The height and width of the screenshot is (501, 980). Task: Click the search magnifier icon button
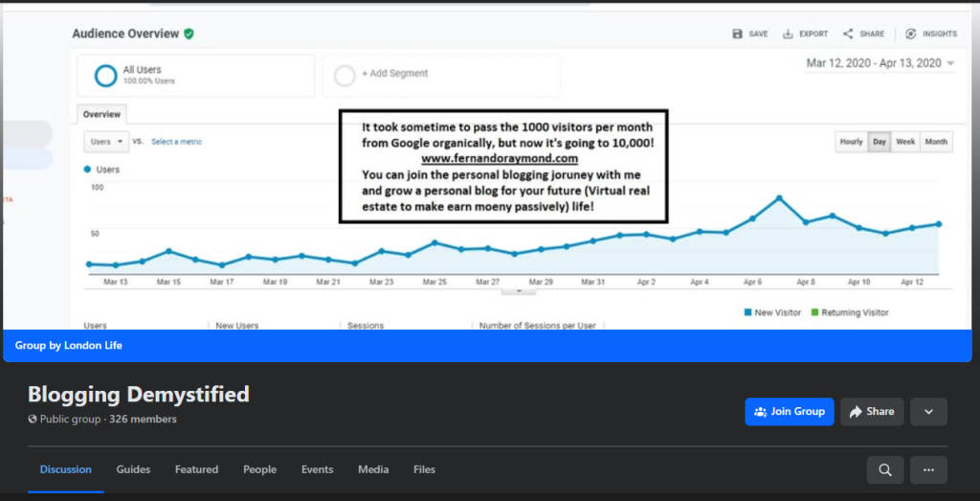(885, 469)
